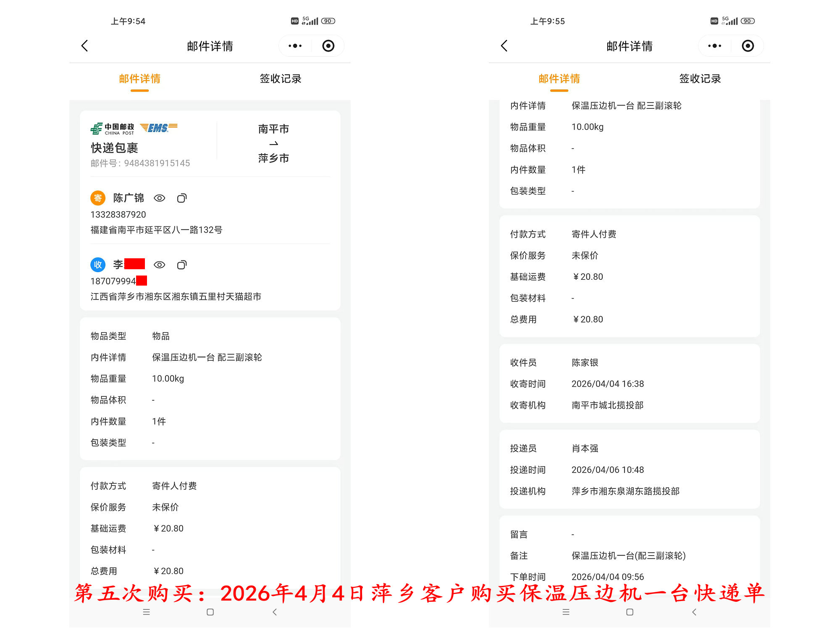Switch to the 签收记录 tab
The image size is (840, 630).
(281, 79)
